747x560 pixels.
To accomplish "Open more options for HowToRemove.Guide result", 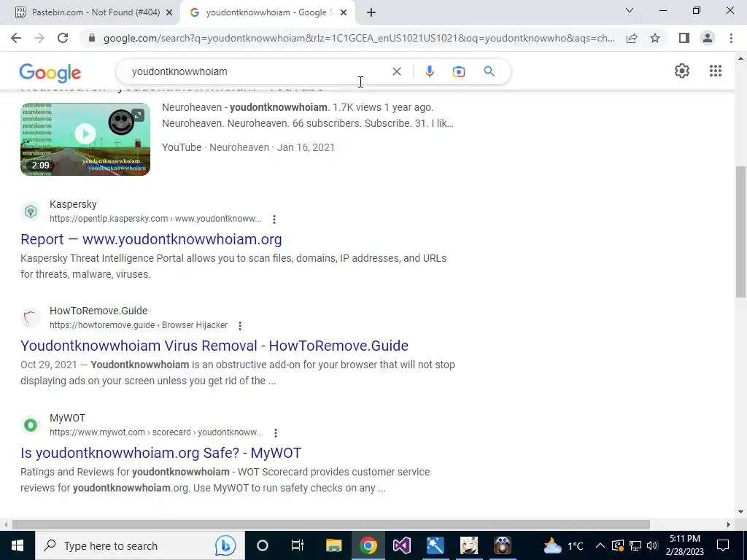I will click(239, 326).
